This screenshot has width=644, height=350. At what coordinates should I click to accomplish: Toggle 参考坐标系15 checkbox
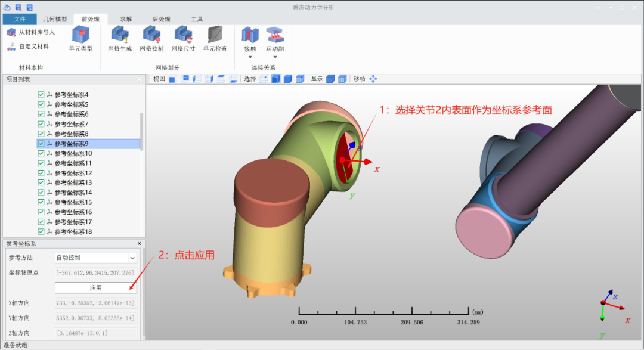41,202
